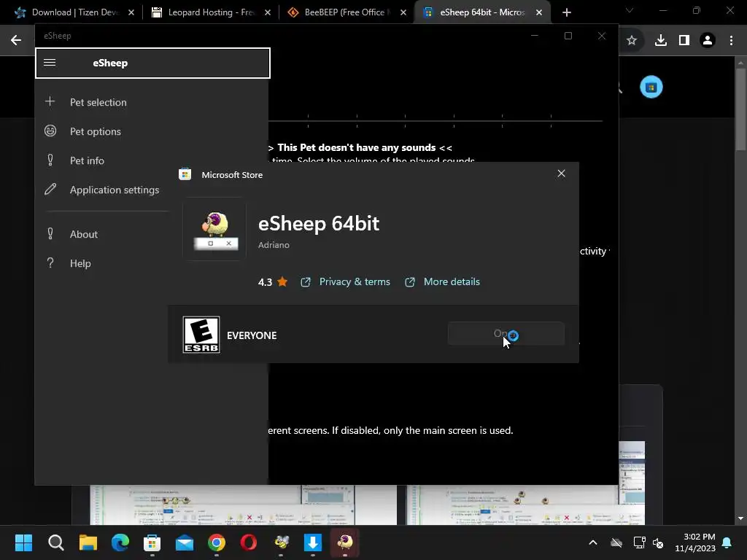The width and height of the screenshot is (747, 560).
Task: Open Pet info in sidebar
Action: tap(87, 160)
